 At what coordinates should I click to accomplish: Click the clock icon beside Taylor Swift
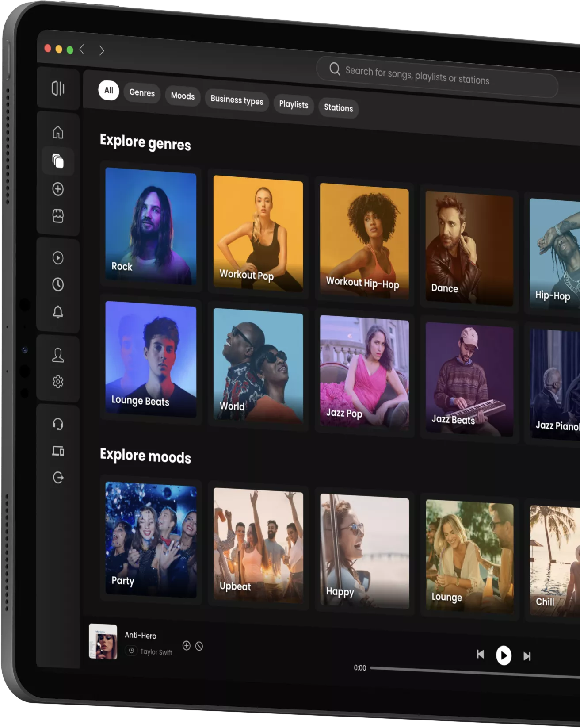(x=131, y=651)
